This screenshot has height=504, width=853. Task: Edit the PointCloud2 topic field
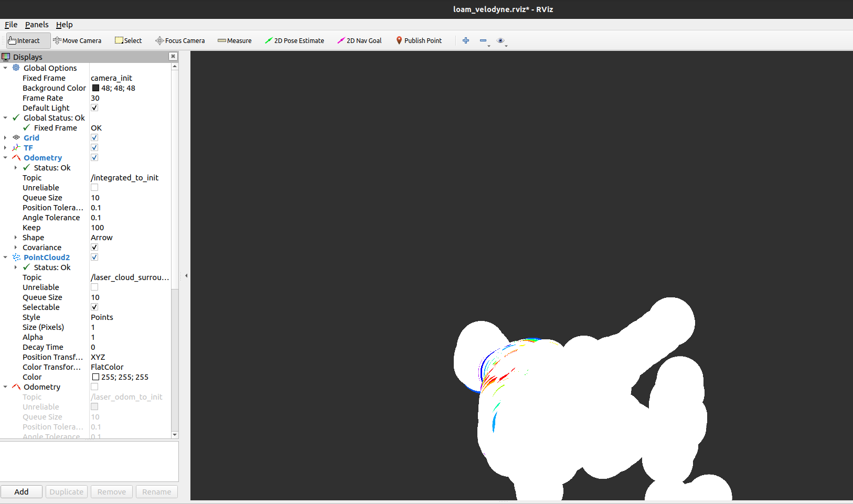click(130, 277)
